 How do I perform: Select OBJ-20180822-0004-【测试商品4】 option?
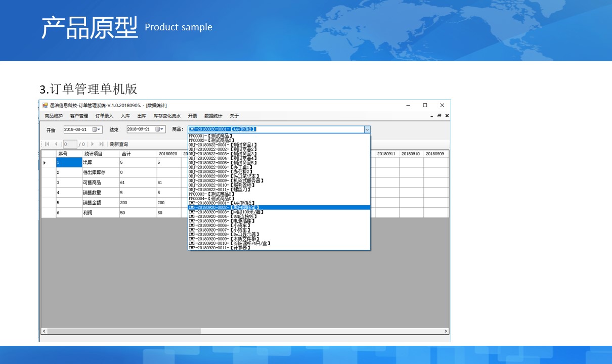[279, 158]
